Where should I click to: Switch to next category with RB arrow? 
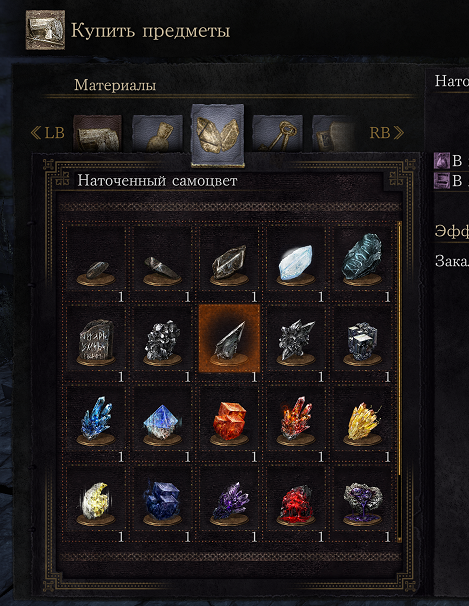pyautogui.click(x=387, y=133)
